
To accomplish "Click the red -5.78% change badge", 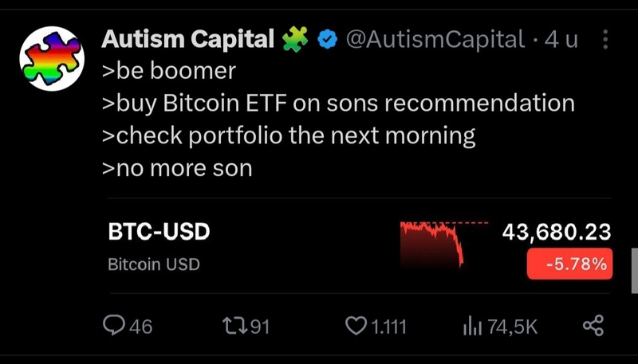I will (x=569, y=264).
